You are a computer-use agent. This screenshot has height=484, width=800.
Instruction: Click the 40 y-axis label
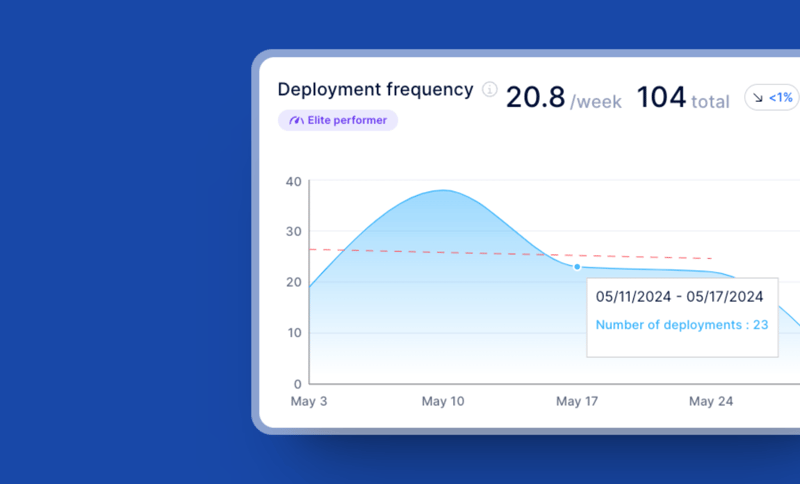tap(293, 182)
